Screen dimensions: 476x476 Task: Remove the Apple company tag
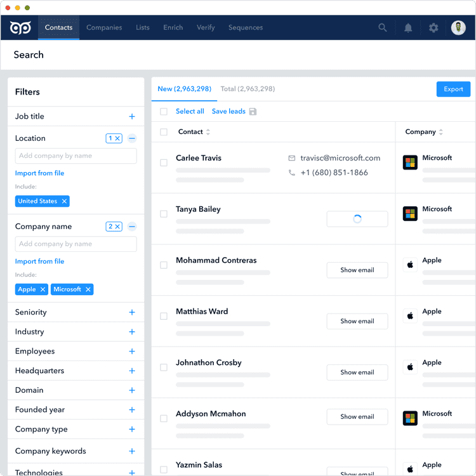tap(43, 289)
